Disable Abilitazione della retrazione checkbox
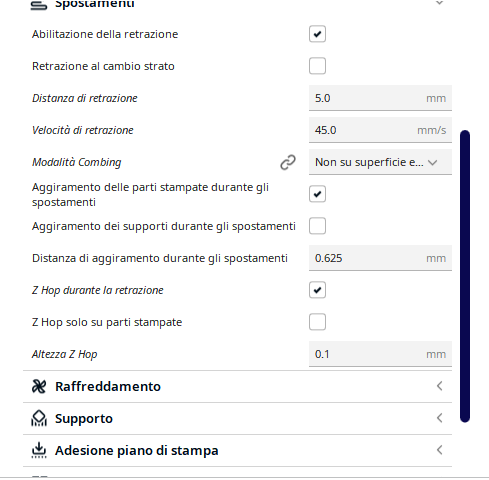489x480 pixels. click(x=317, y=34)
